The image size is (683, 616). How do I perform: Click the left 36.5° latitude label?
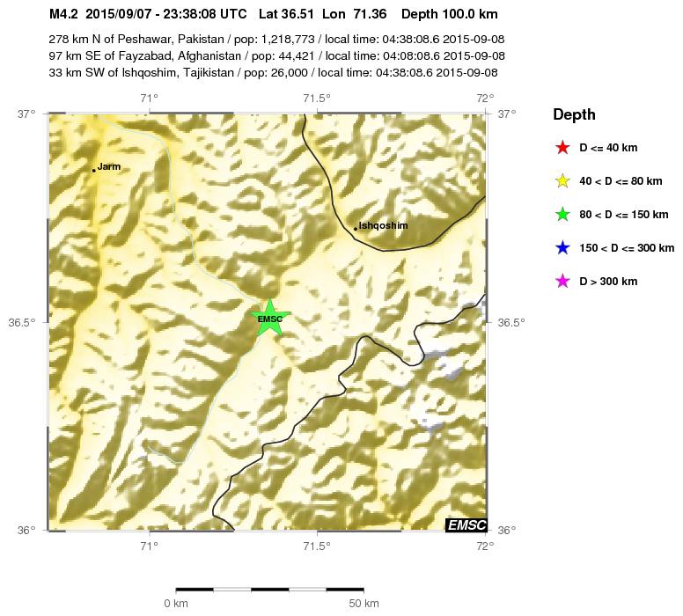[22, 323]
